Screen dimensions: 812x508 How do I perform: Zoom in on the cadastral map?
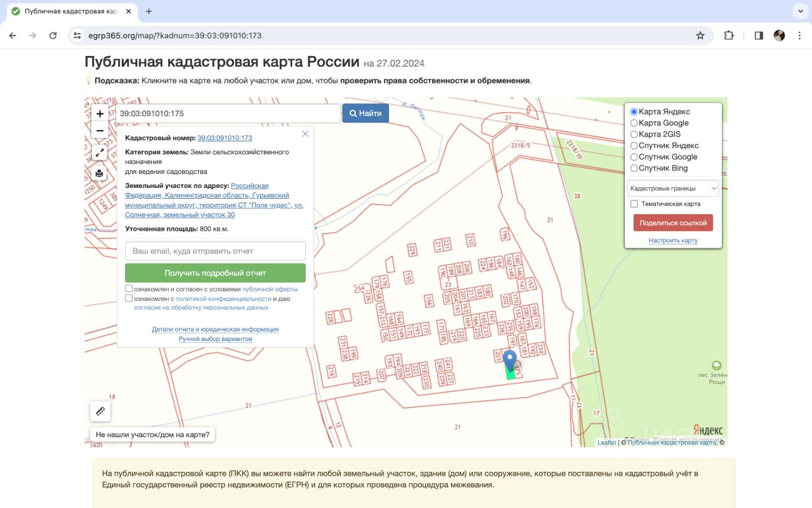tap(100, 114)
